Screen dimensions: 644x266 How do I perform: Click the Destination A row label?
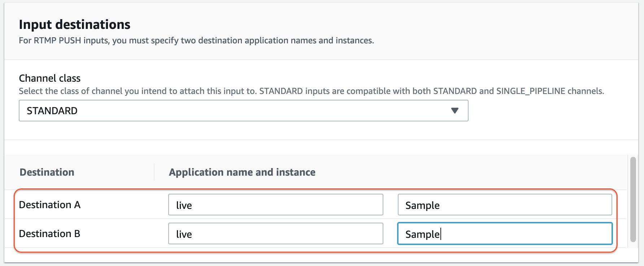[49, 205]
